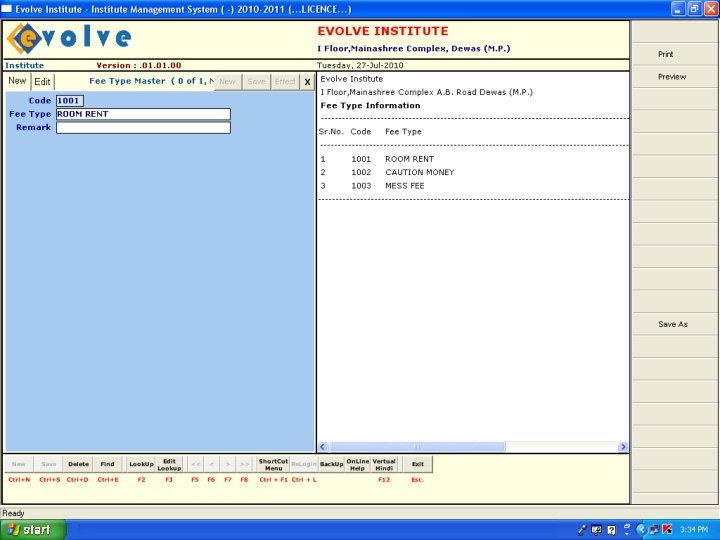Click the network computers tray icon

pos(654,529)
